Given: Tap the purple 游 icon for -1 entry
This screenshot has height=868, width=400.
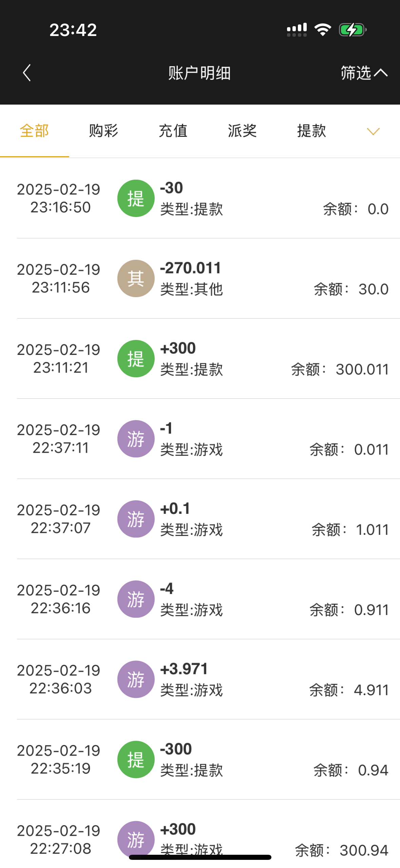Looking at the screenshot, I should (x=136, y=439).
